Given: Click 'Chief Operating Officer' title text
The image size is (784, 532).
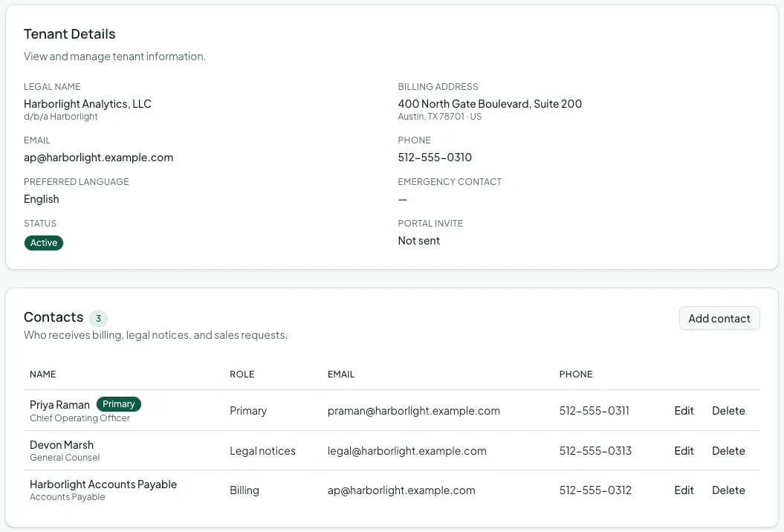Looking at the screenshot, I should (80, 418).
